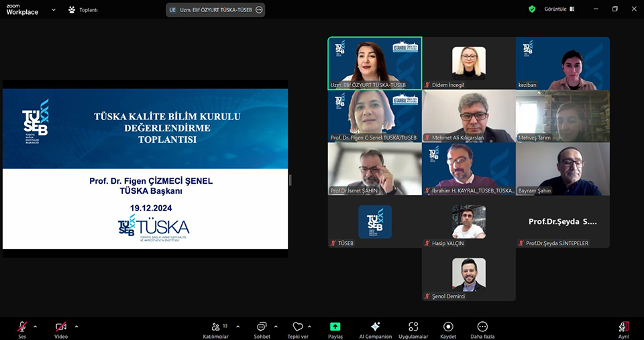Click the green encryption shield icon
Screen dimensions: 644x340
532,9
